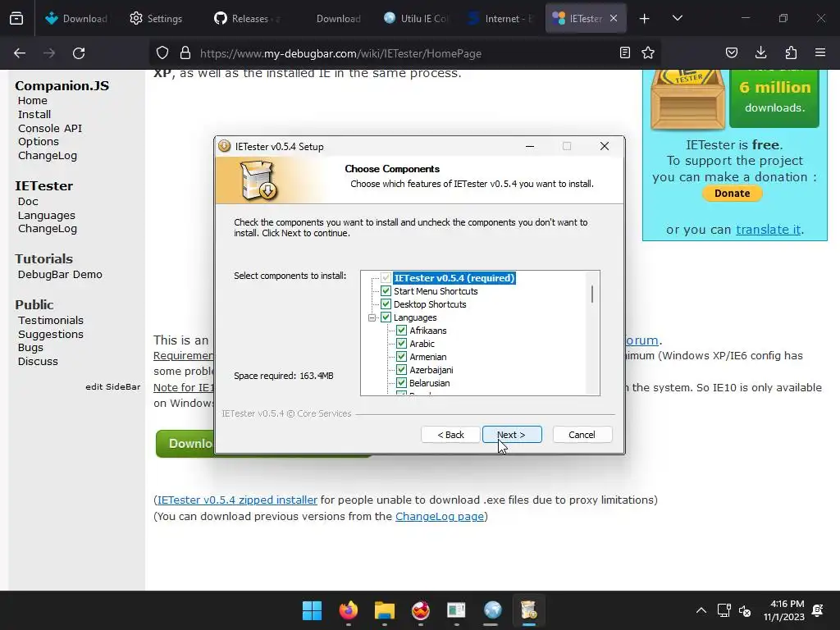The width and height of the screenshot is (840, 630).
Task: Open Languages link under IETester sidebar
Action: click(x=47, y=216)
